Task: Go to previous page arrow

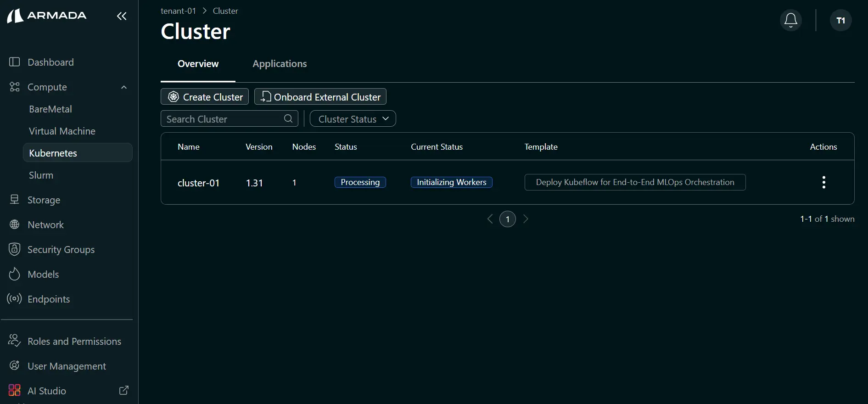Action: pyautogui.click(x=490, y=219)
